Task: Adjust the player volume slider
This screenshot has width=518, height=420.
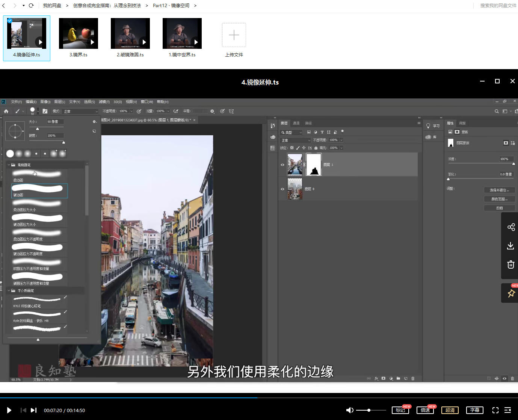Action: (x=369, y=410)
